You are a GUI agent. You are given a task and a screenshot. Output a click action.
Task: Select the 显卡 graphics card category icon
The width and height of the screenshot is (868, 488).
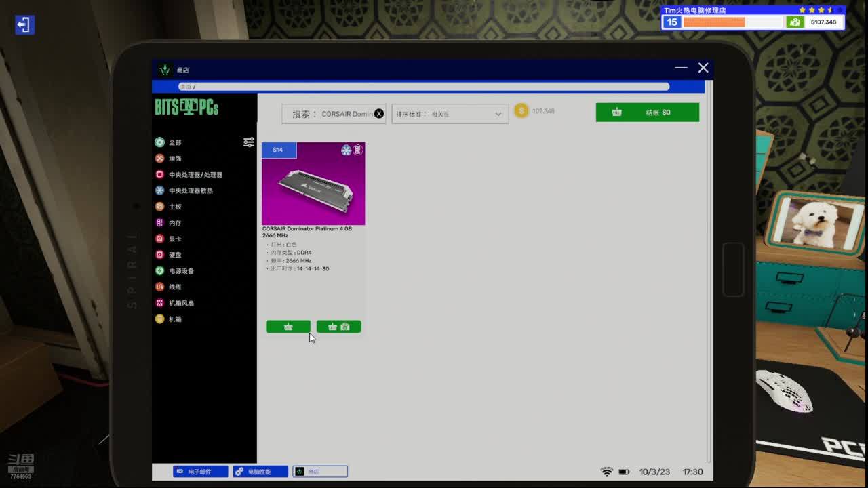click(x=159, y=239)
